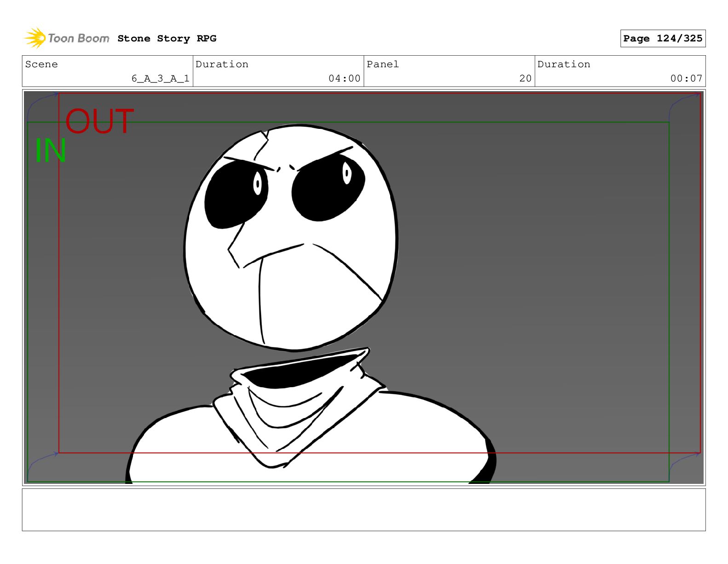Click the storyboard panel character head drawing
Viewport: 728px width, 564px height.
[x=291, y=238]
